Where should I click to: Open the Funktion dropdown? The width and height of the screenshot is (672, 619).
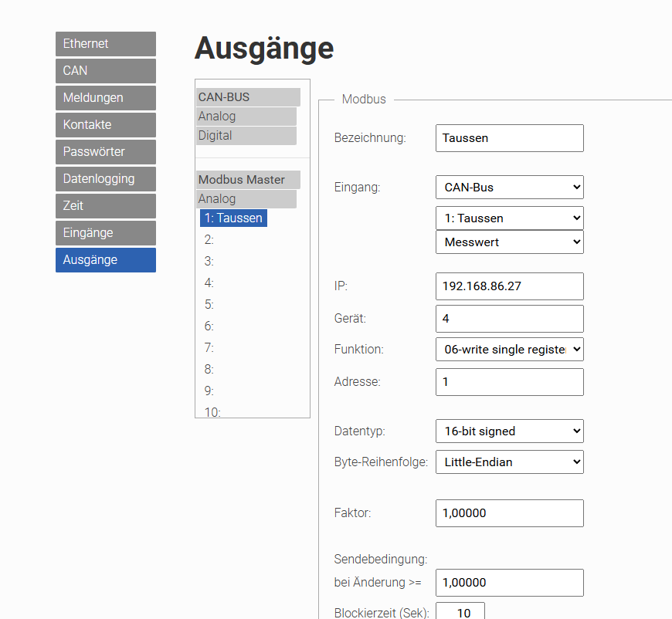509,350
